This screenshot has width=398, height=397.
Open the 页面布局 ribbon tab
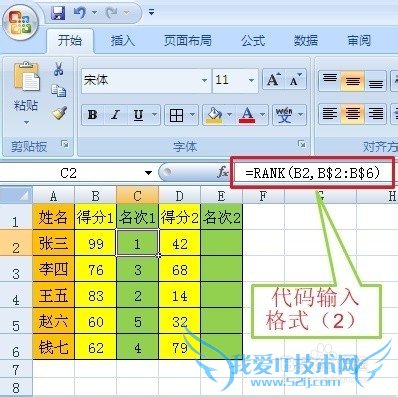(x=188, y=41)
